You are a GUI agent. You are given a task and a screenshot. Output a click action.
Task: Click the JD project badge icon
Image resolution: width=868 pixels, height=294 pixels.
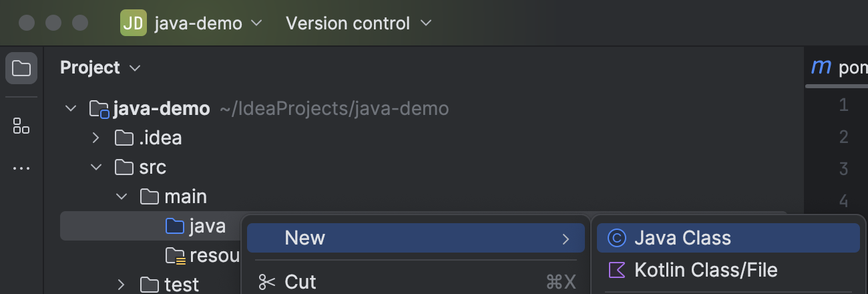tap(133, 23)
